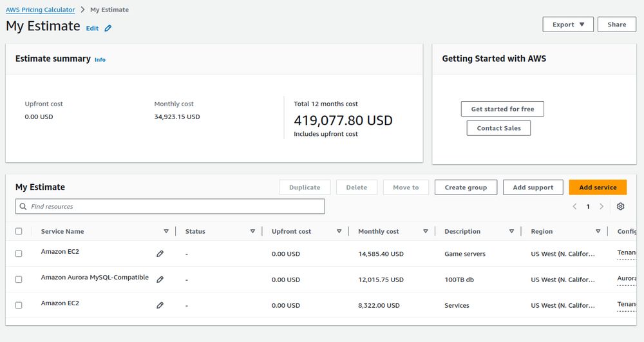The width and height of the screenshot is (644, 342).
Task: Select page 1 in pagination
Action: pyautogui.click(x=588, y=207)
